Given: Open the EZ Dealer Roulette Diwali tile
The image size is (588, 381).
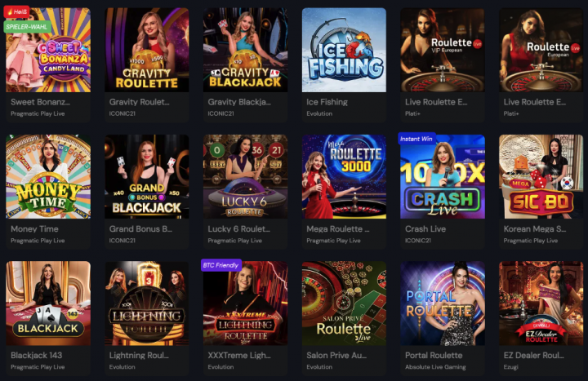Looking at the screenshot, I should click(541, 303).
